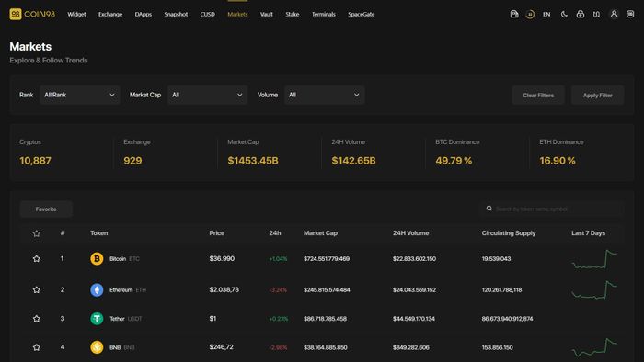Image resolution: width=644 pixels, height=362 pixels.
Task: Open user profile avatar
Action: (x=614, y=15)
